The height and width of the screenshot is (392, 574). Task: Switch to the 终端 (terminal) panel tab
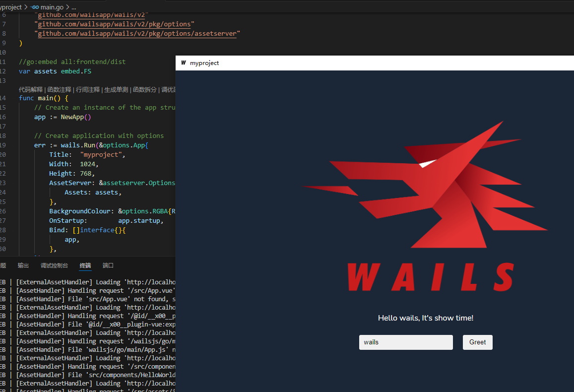[x=85, y=265]
